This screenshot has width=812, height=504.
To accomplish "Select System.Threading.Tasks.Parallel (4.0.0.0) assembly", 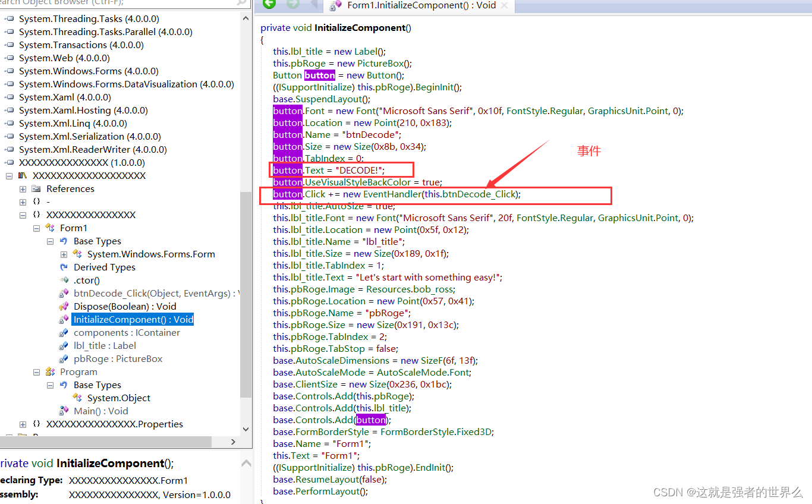I will tap(106, 32).
